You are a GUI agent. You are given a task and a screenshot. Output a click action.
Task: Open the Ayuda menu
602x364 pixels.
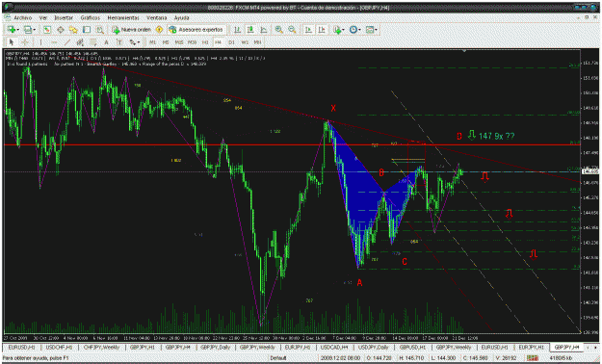pos(182,17)
